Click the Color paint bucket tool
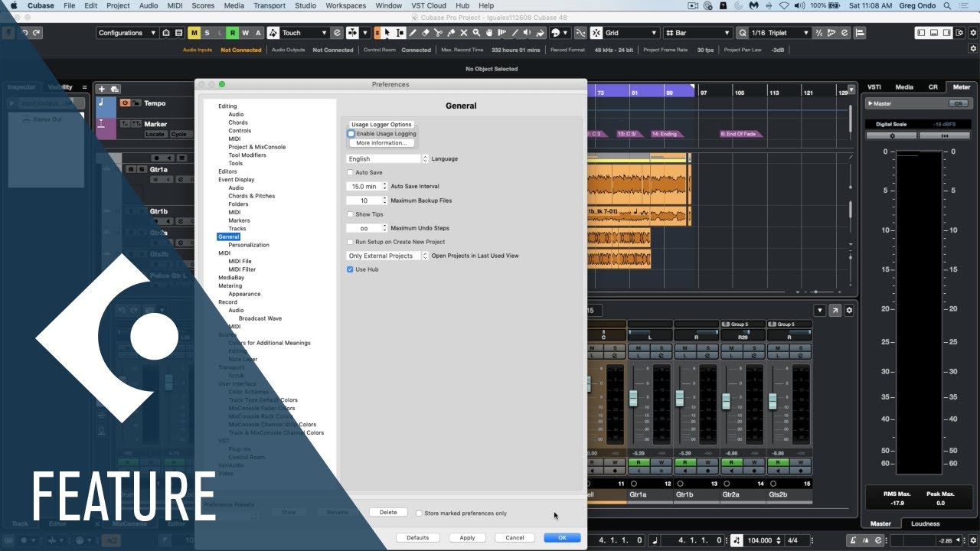This screenshot has height=551, width=980. 540,33
